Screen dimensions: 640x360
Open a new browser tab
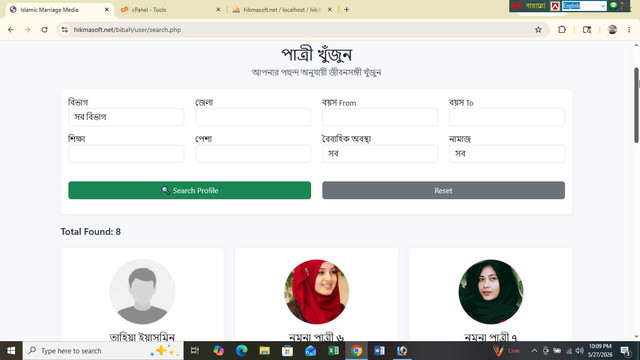(x=347, y=9)
